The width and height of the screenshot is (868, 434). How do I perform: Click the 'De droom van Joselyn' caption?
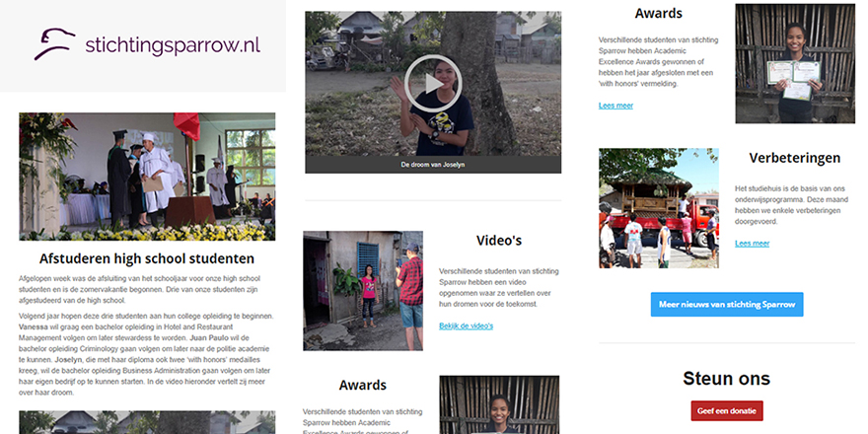[432, 165]
